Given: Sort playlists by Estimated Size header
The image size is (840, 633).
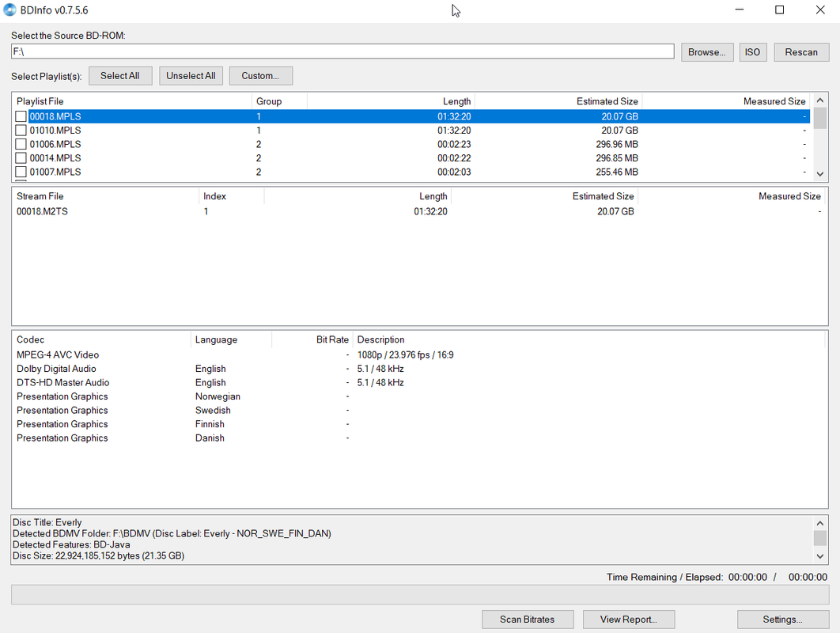Looking at the screenshot, I should point(558,101).
